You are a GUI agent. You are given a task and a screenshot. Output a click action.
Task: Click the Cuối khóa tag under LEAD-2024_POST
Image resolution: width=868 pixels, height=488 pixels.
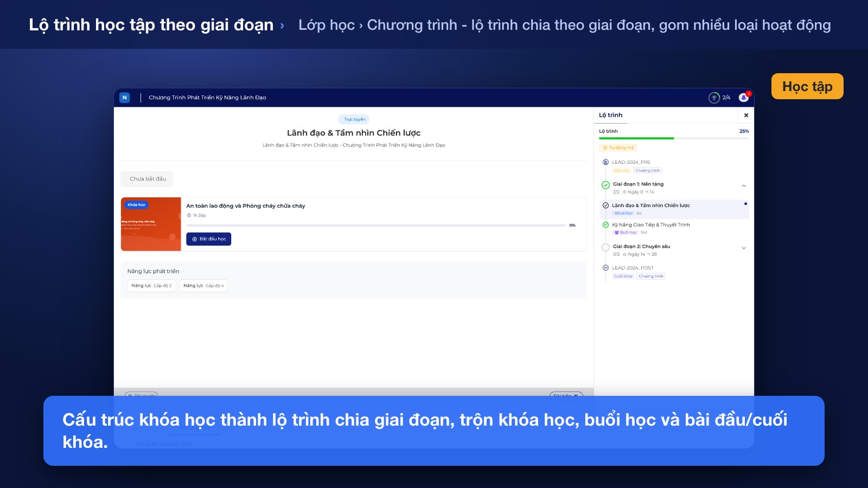coord(623,277)
